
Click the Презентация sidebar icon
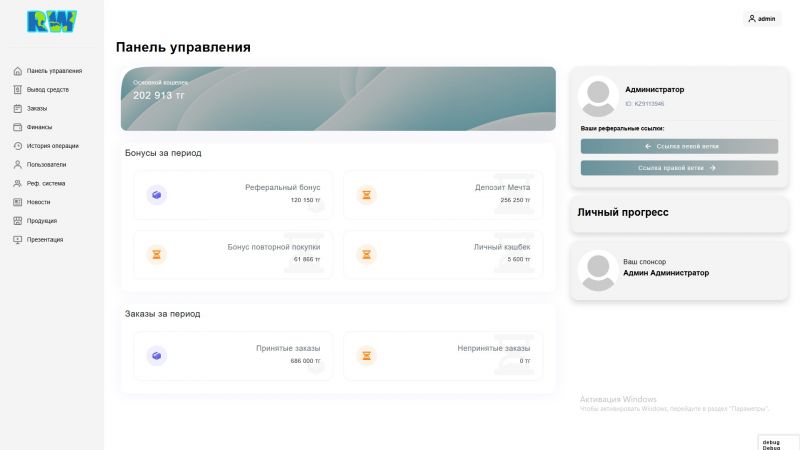click(x=17, y=240)
